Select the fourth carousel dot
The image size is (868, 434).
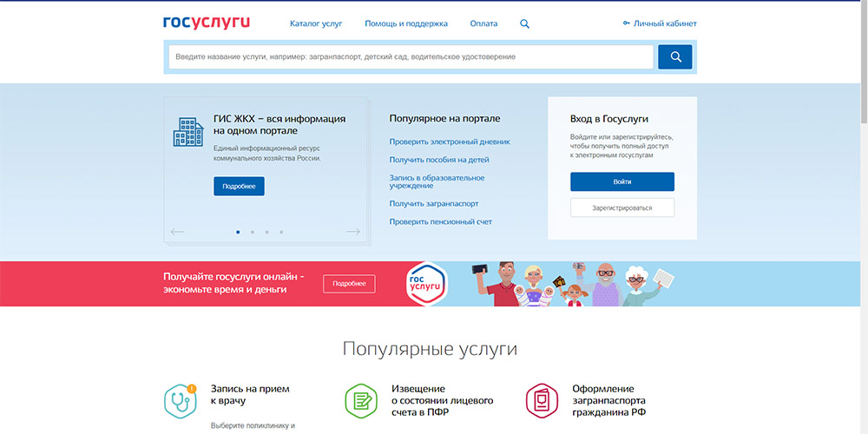click(x=281, y=232)
